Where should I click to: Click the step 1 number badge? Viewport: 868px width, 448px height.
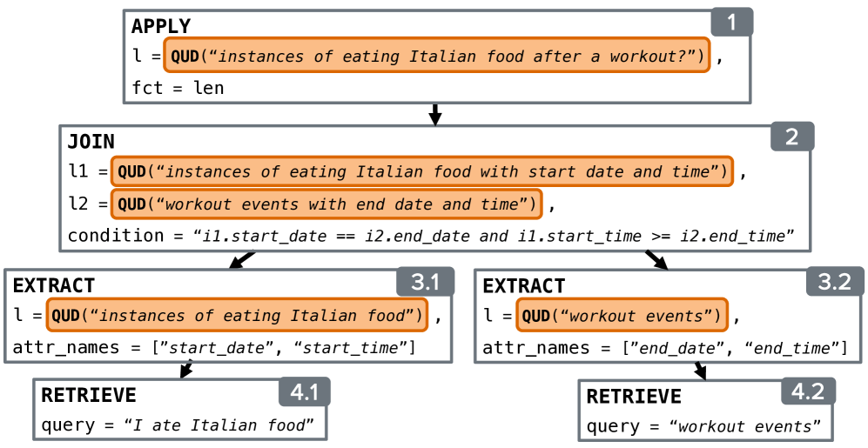[731, 23]
